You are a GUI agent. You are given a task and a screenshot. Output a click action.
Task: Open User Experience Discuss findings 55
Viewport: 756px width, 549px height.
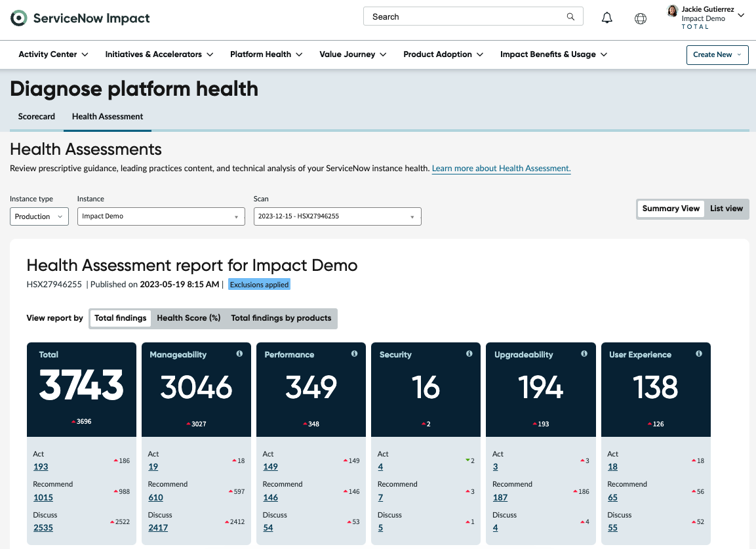[x=613, y=528]
